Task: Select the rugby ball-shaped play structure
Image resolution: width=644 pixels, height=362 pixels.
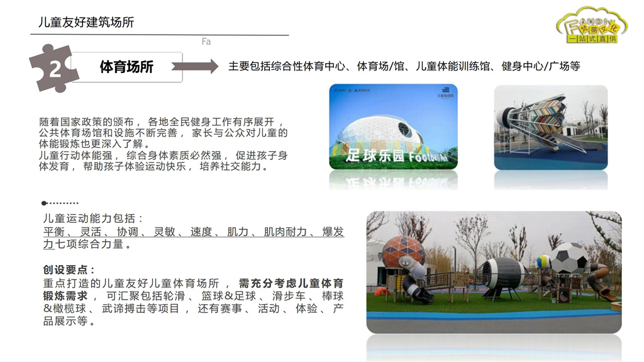Action: (503, 273)
